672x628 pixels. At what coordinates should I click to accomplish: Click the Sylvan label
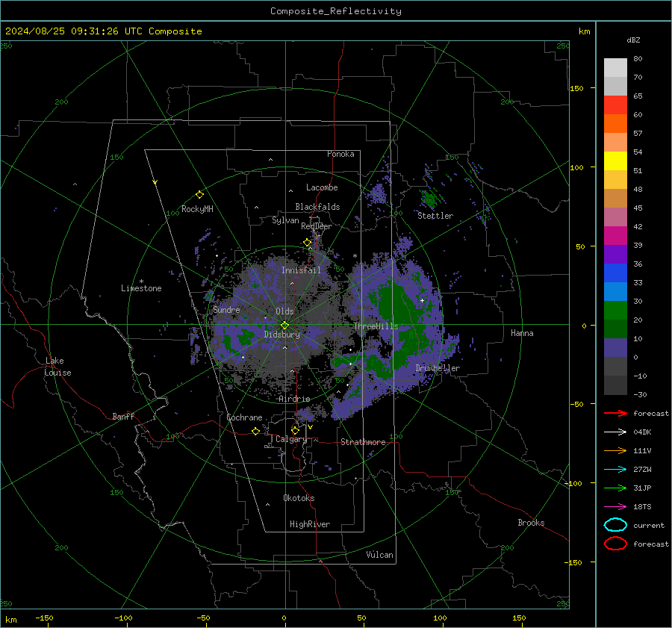coord(285,220)
